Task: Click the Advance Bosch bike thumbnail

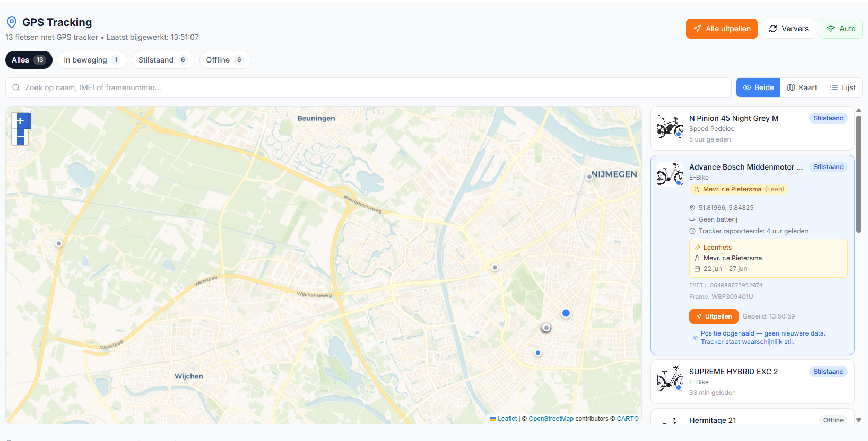Action: click(670, 175)
